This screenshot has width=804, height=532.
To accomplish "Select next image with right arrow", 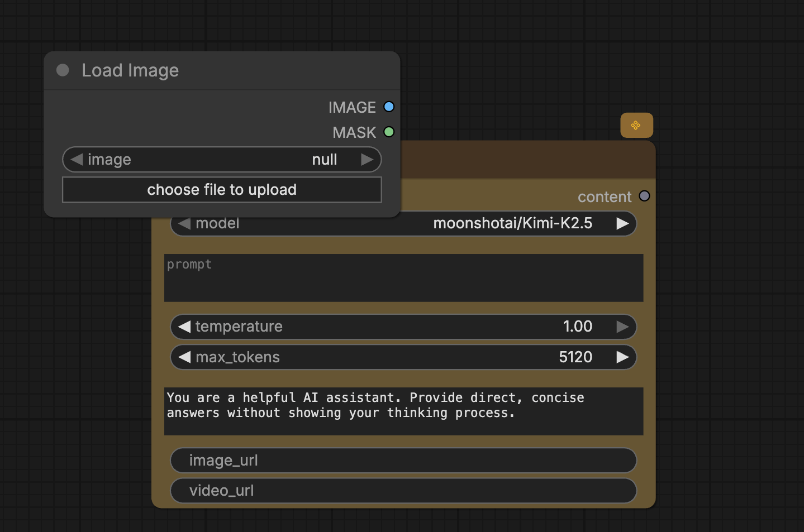I will 367,160.
